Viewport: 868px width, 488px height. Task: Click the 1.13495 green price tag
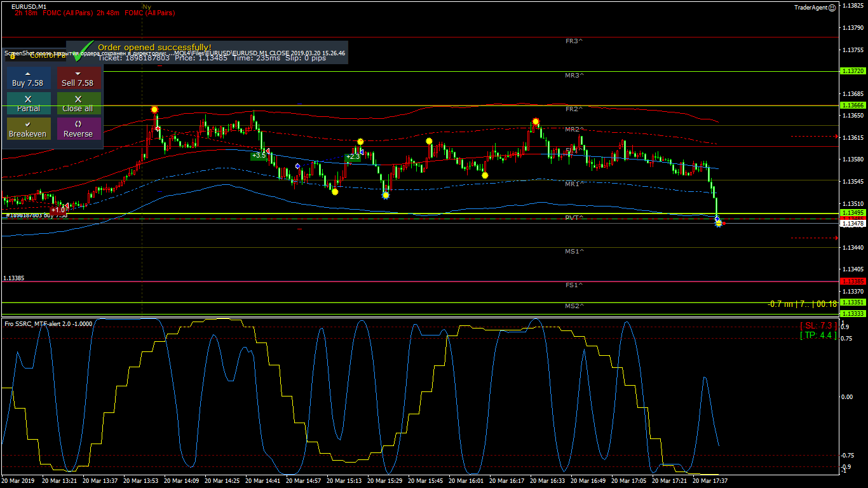coord(852,213)
